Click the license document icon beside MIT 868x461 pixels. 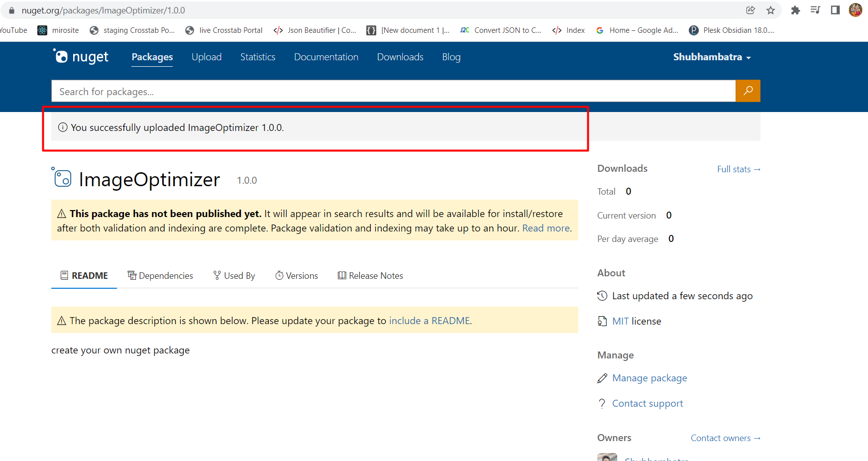(602, 321)
